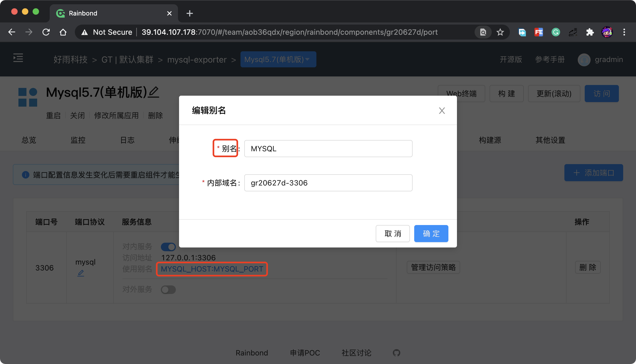
Task: Open the GitHub icon in the footer
Action: point(397,353)
